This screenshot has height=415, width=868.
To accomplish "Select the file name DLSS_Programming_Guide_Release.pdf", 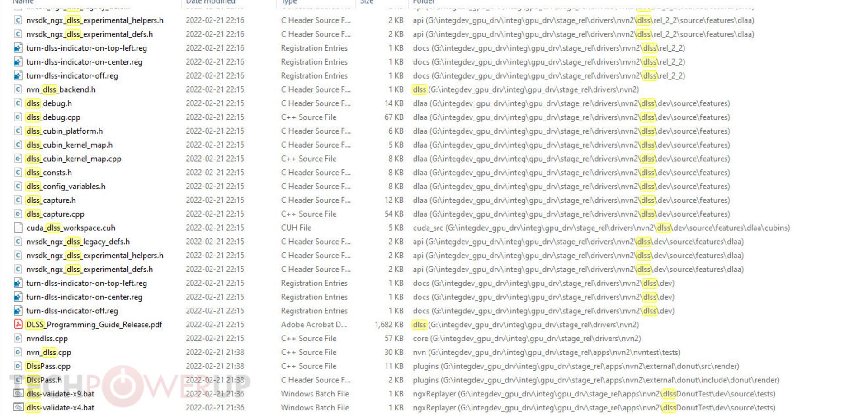I will point(94,324).
